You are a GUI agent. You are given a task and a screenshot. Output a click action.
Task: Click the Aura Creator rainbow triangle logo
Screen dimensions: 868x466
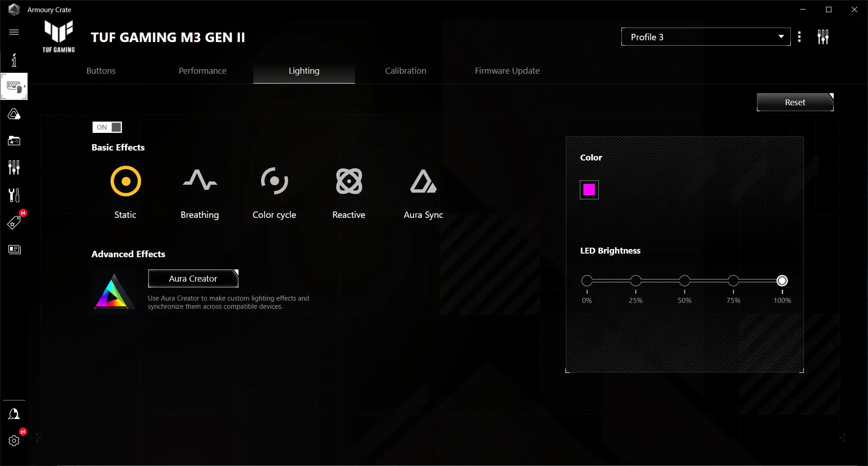pyautogui.click(x=113, y=292)
